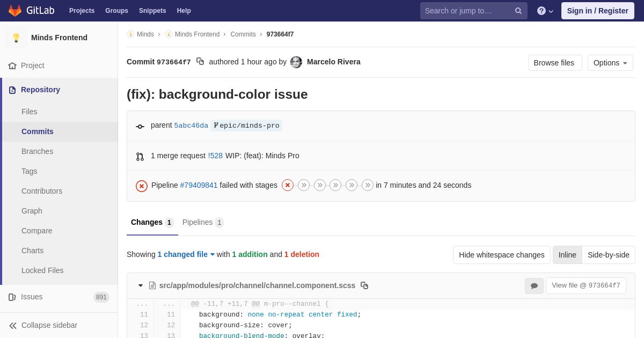This screenshot has width=644, height=338.
Task: Switch to Inline diff view
Action: pos(567,255)
